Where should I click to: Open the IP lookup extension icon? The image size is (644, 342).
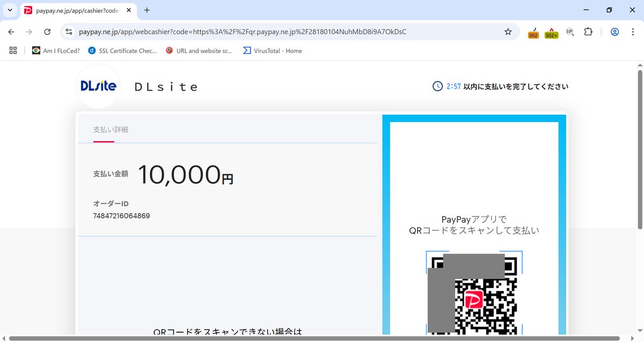click(570, 32)
